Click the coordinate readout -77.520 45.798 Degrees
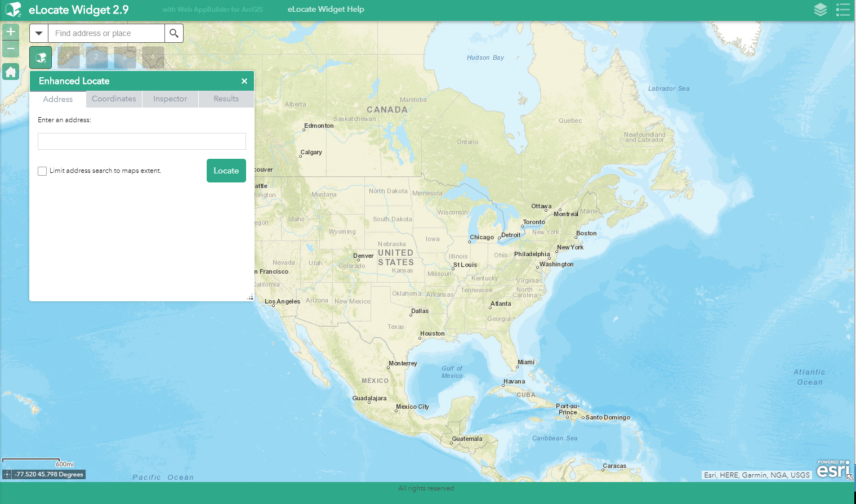 tap(49, 475)
